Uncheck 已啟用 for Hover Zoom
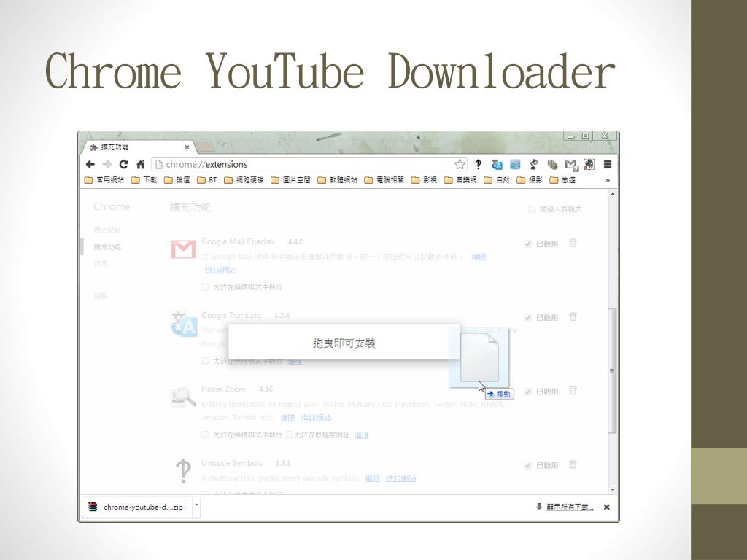Viewport: 747px width, 560px height. 528,392
